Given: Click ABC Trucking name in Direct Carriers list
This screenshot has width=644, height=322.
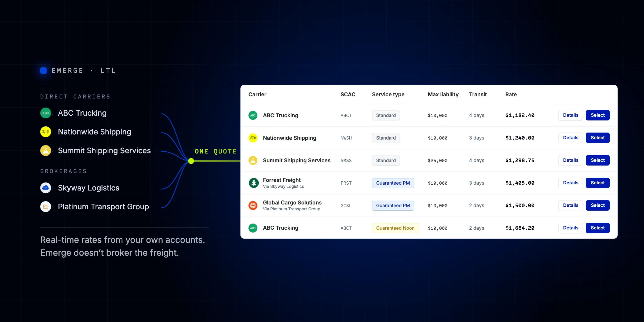Looking at the screenshot, I should pos(82,113).
